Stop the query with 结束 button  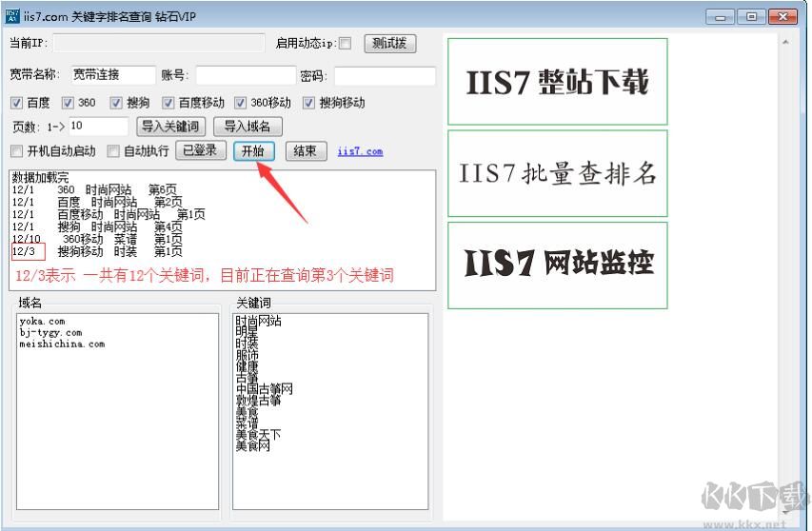(x=307, y=151)
